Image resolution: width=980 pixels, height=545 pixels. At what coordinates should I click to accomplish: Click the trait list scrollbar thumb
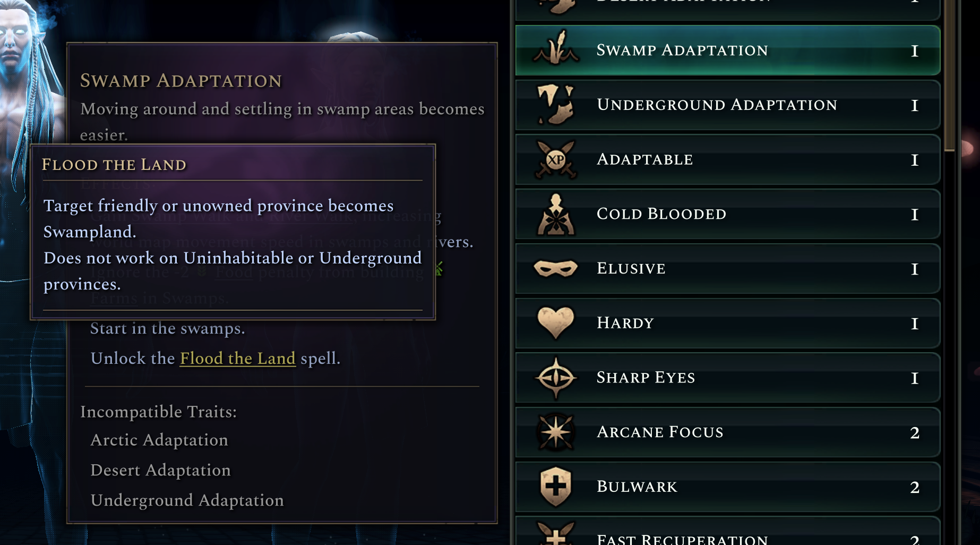[949, 74]
